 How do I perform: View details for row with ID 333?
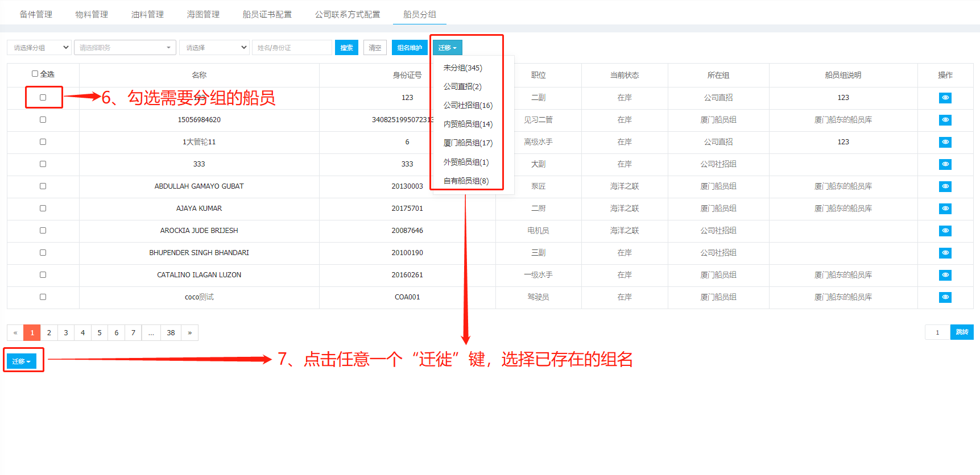(945, 164)
